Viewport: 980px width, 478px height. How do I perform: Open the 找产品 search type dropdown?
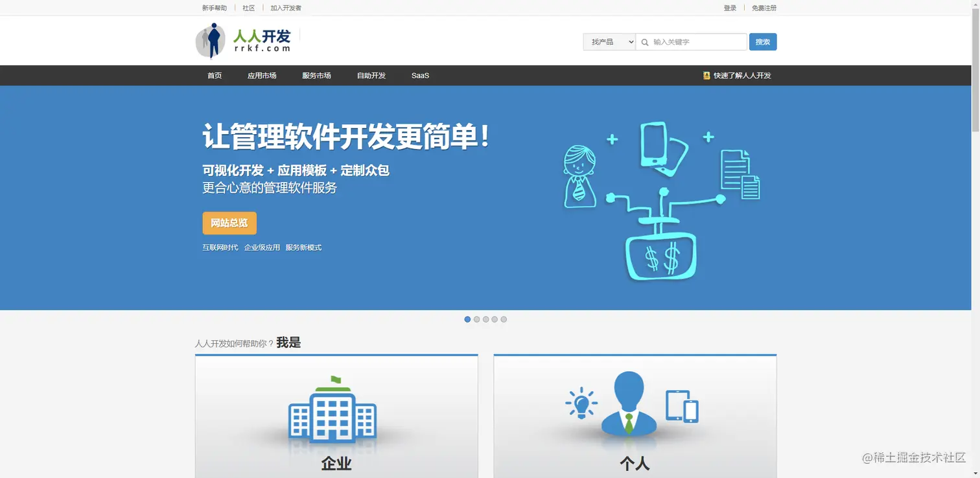click(x=609, y=42)
